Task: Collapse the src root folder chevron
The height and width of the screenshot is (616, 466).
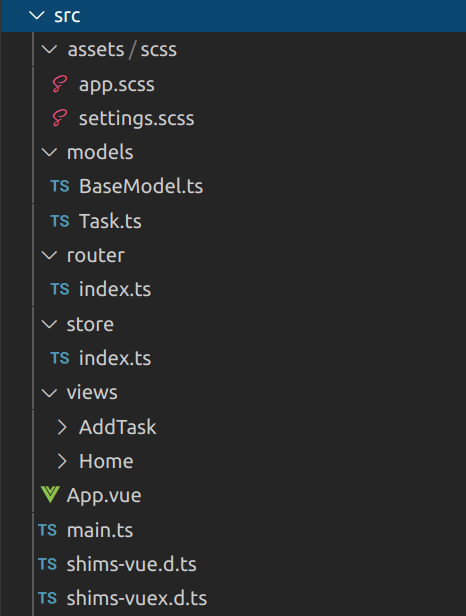Action: tap(37, 16)
